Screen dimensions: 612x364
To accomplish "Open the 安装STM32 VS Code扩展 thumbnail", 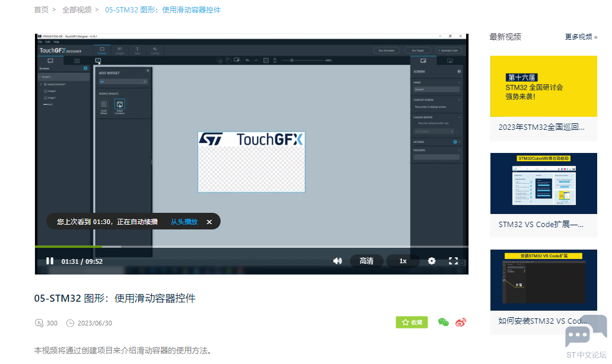I will click(544, 280).
